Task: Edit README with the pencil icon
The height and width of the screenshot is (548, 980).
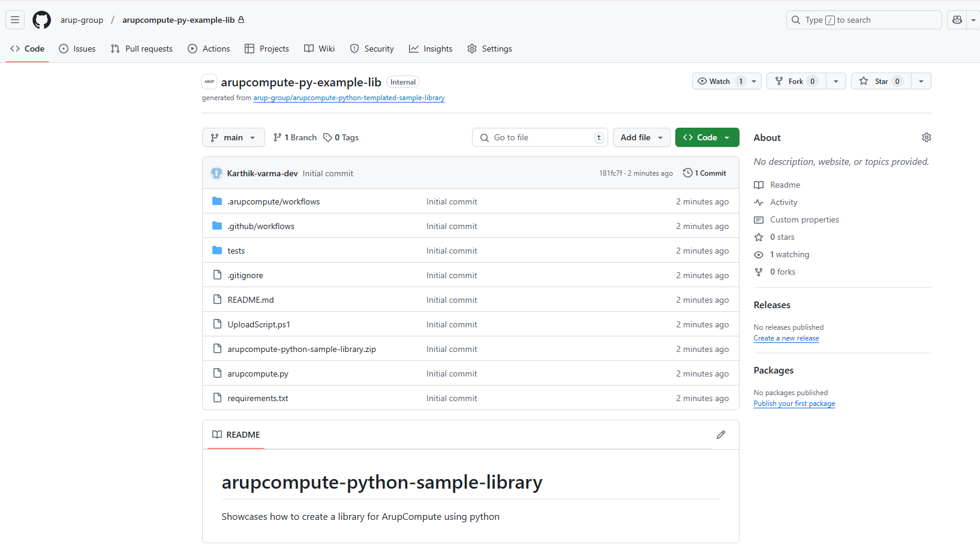Action: tap(721, 435)
